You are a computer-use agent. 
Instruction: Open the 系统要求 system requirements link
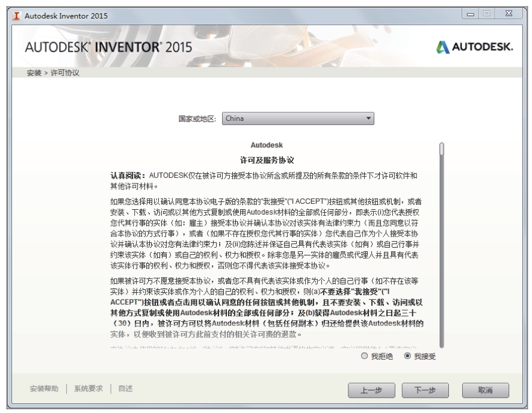tap(88, 388)
